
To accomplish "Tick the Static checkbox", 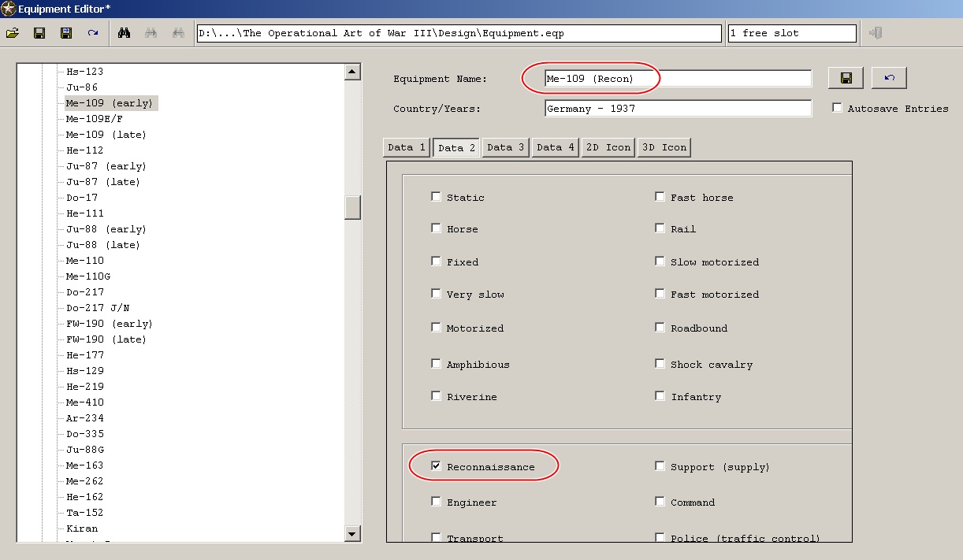I will click(436, 197).
